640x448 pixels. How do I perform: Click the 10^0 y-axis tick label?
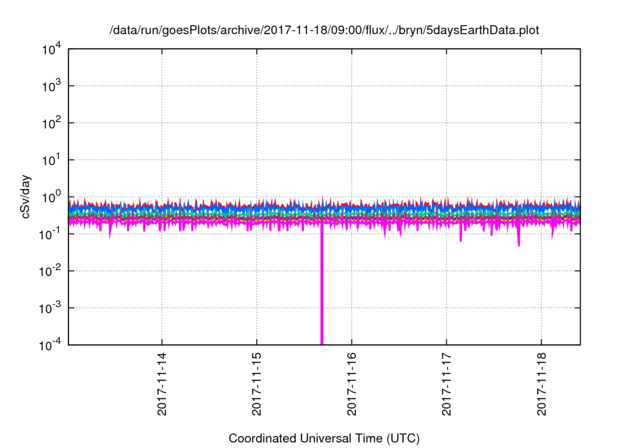point(51,197)
